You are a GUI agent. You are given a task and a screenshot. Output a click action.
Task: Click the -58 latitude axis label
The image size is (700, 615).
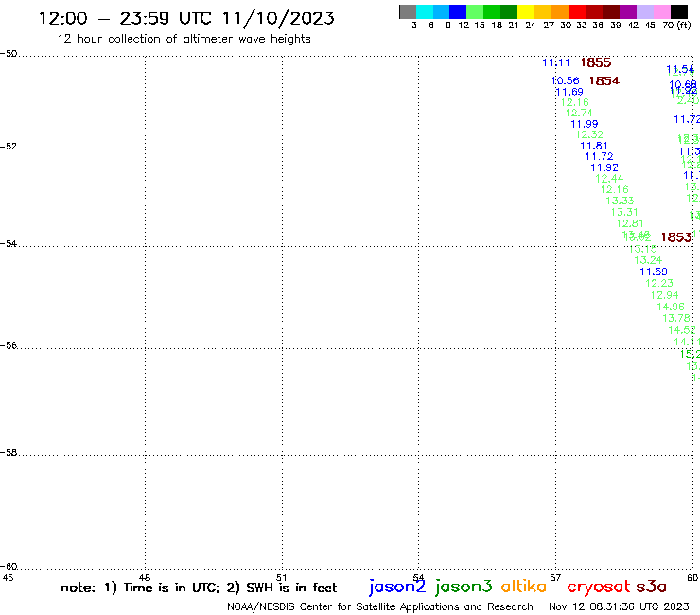click(9, 452)
